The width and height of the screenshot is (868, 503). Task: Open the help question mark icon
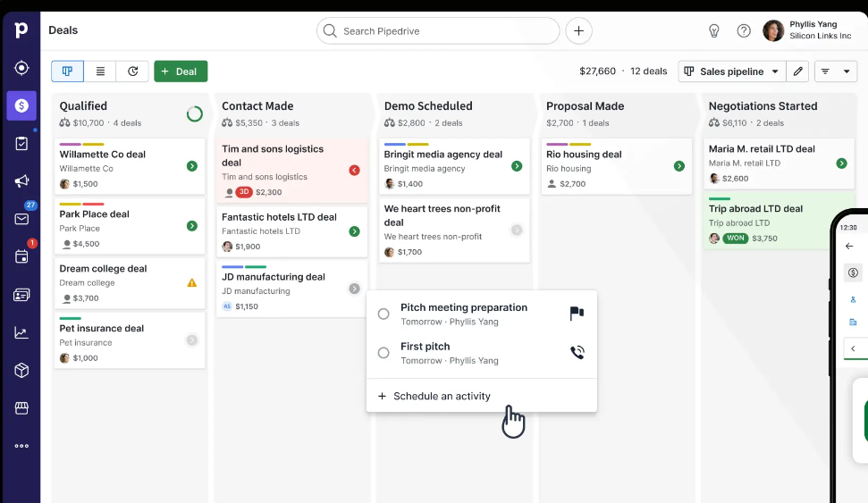(744, 31)
